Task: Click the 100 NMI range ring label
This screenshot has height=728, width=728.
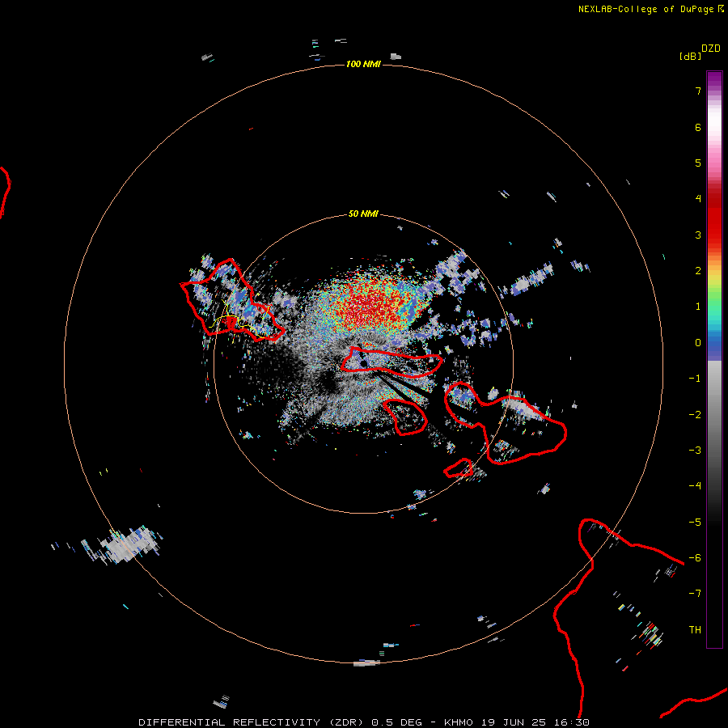Action: click(363, 64)
